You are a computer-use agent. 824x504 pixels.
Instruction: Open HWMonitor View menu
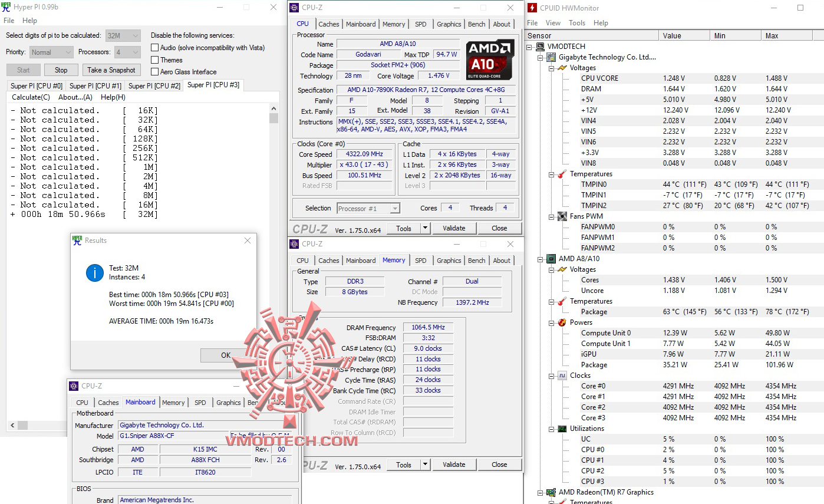pos(553,23)
